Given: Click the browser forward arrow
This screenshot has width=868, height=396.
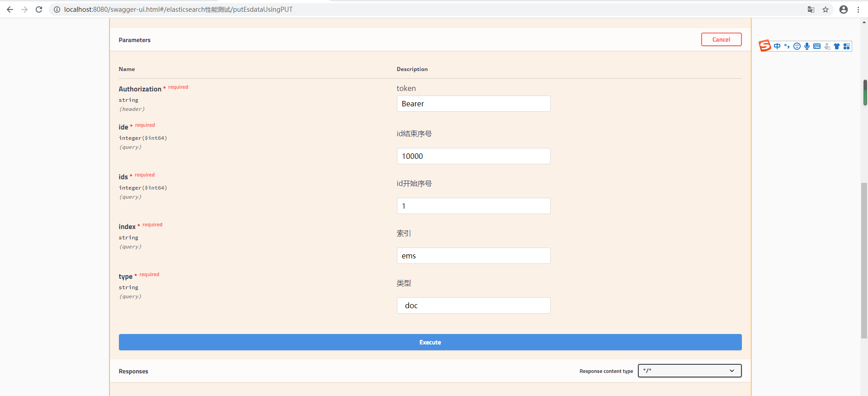Looking at the screenshot, I should pos(24,10).
